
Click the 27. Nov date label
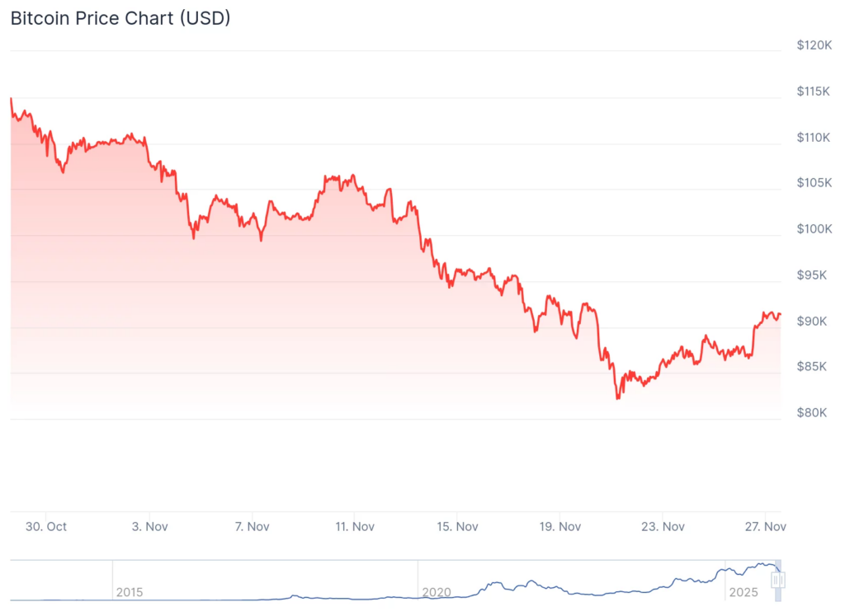(764, 526)
